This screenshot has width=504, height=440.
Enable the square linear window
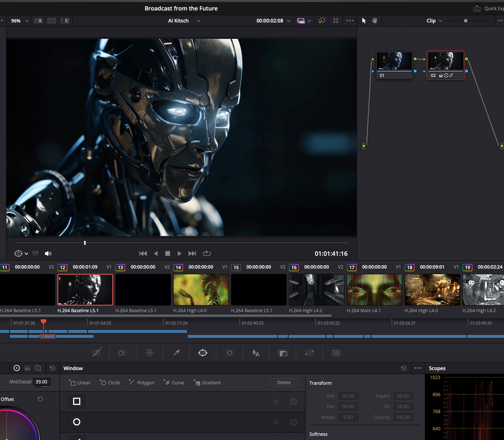pos(77,402)
